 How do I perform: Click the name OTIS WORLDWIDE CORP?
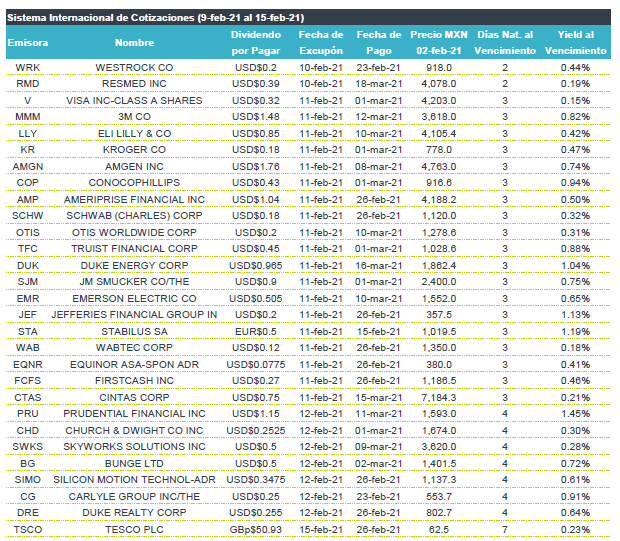[134, 233]
